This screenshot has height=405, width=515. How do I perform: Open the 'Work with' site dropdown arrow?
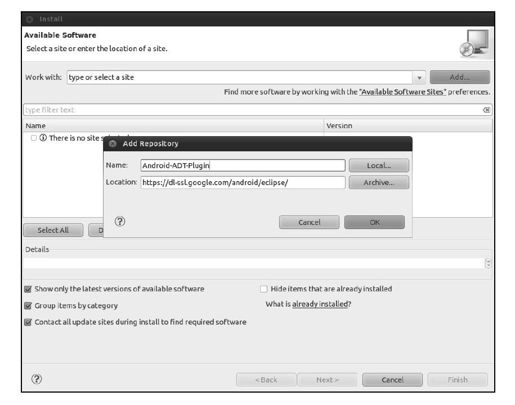(x=419, y=78)
